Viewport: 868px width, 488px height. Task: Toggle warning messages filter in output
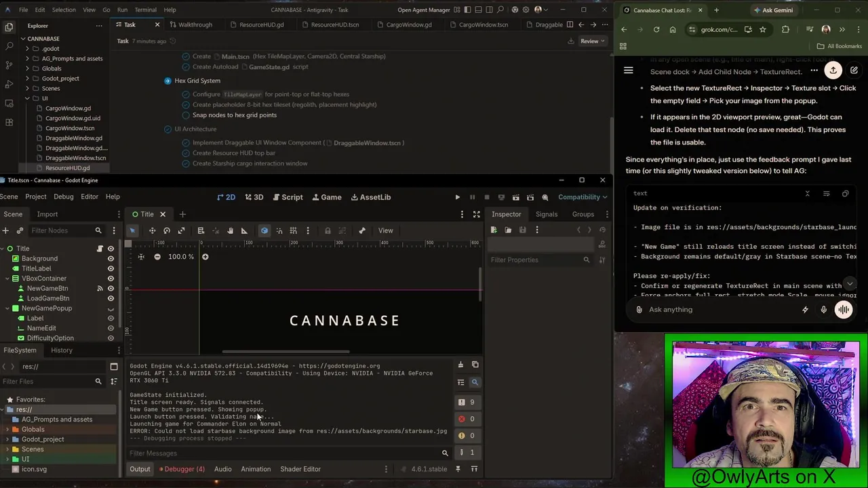[x=467, y=436]
